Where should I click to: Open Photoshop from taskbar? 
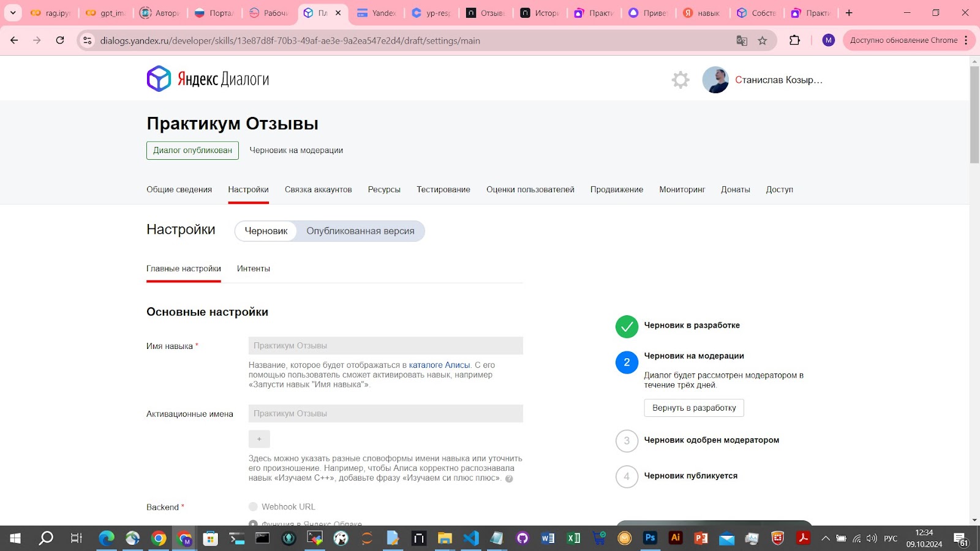[650, 538]
